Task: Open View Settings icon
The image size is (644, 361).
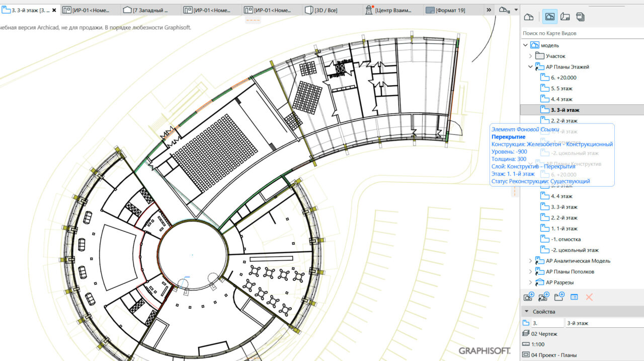Action: [x=574, y=297]
